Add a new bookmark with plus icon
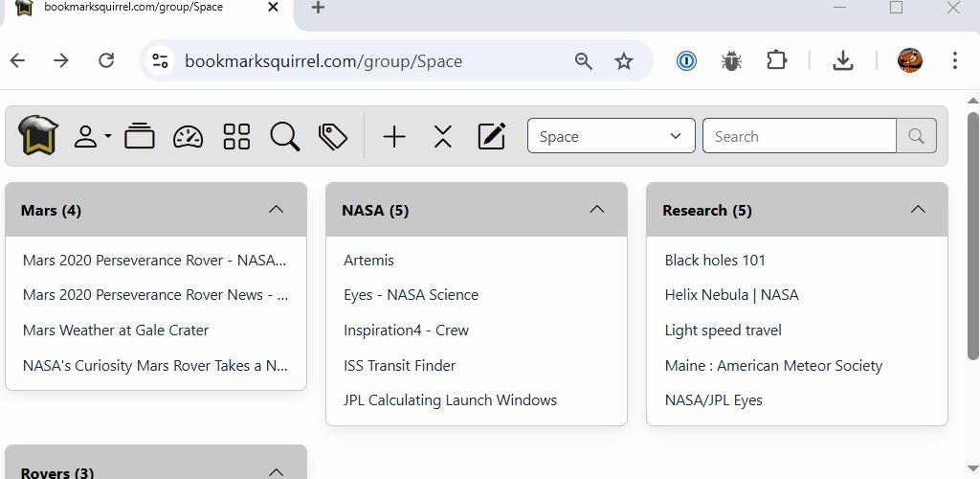The height and width of the screenshot is (479, 980). pyautogui.click(x=394, y=136)
